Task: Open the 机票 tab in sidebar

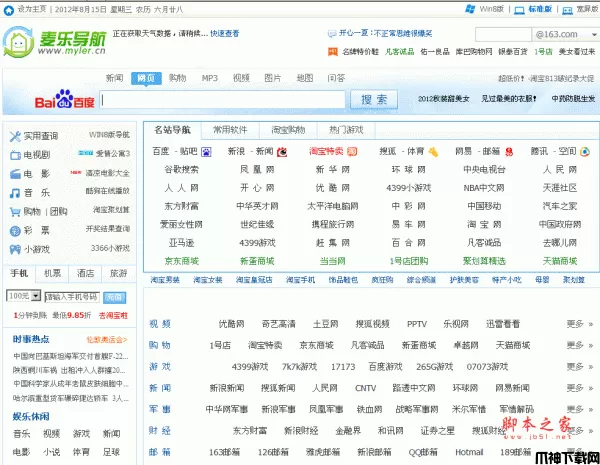Action: [52, 273]
